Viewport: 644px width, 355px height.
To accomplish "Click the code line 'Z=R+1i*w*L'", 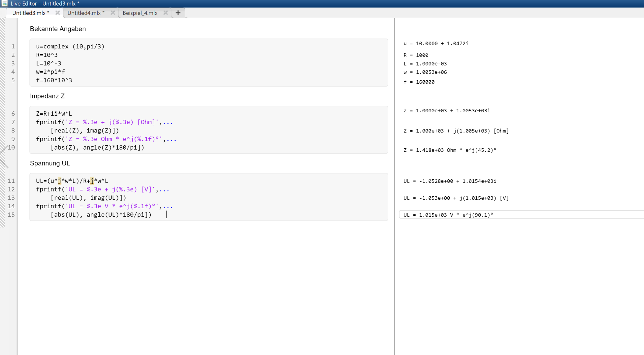I will (x=54, y=114).
